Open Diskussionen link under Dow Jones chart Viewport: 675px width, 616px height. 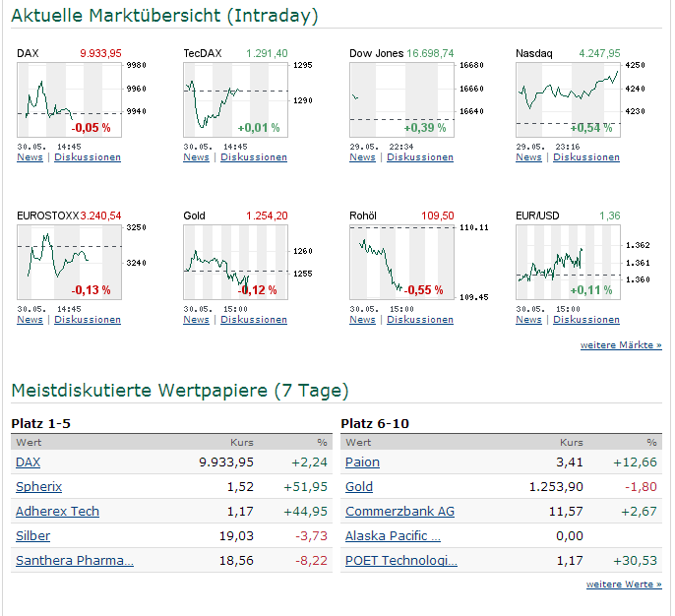click(x=420, y=157)
